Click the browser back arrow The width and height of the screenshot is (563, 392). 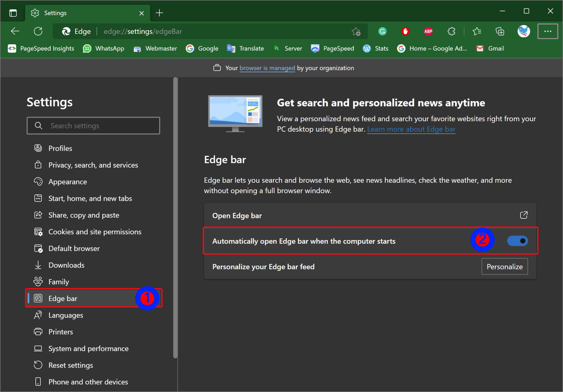[15, 31]
